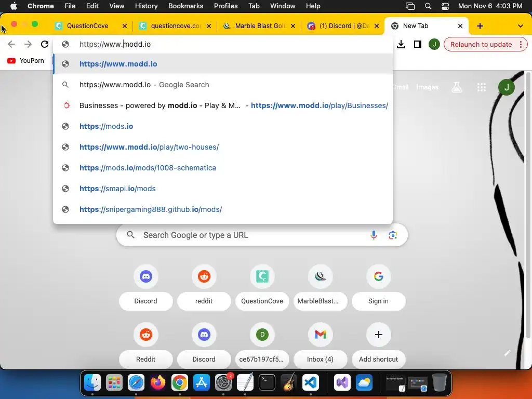
Task: Open the MarbleBlast shortcut tile
Action: click(320, 287)
